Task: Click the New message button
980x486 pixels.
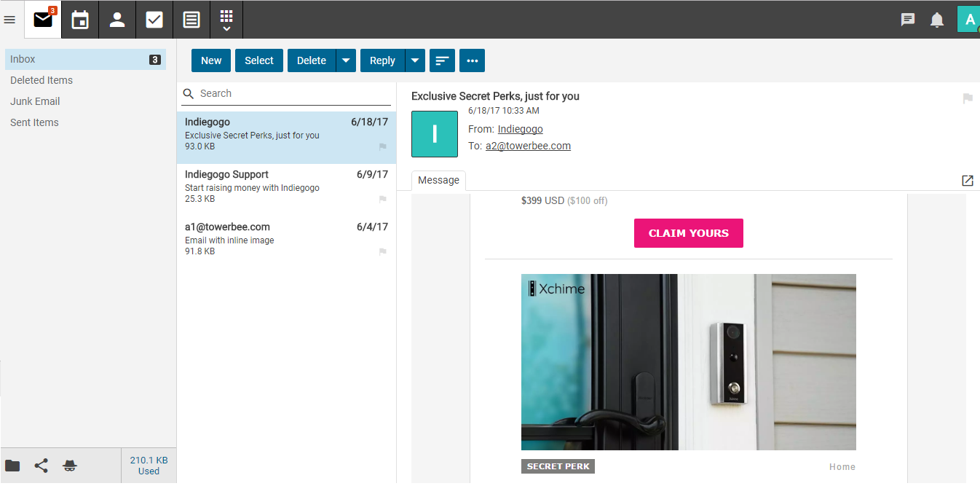Action: click(211, 60)
